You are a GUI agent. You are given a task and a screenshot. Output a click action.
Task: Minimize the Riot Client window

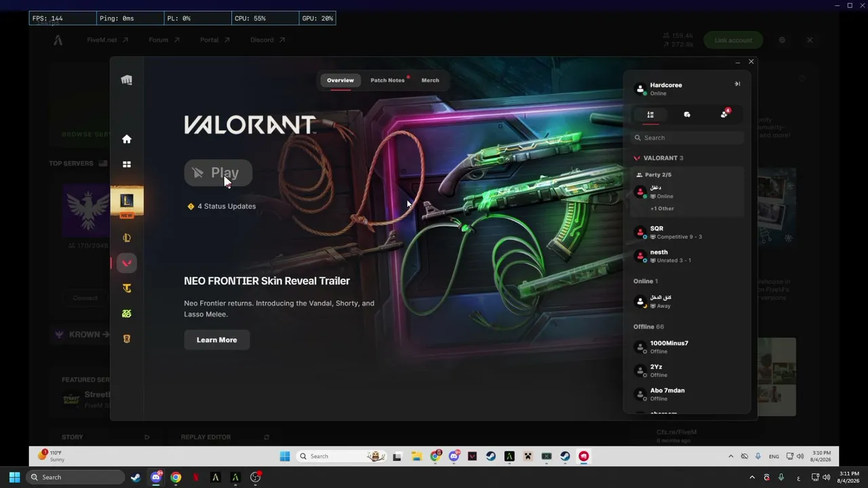(x=738, y=62)
